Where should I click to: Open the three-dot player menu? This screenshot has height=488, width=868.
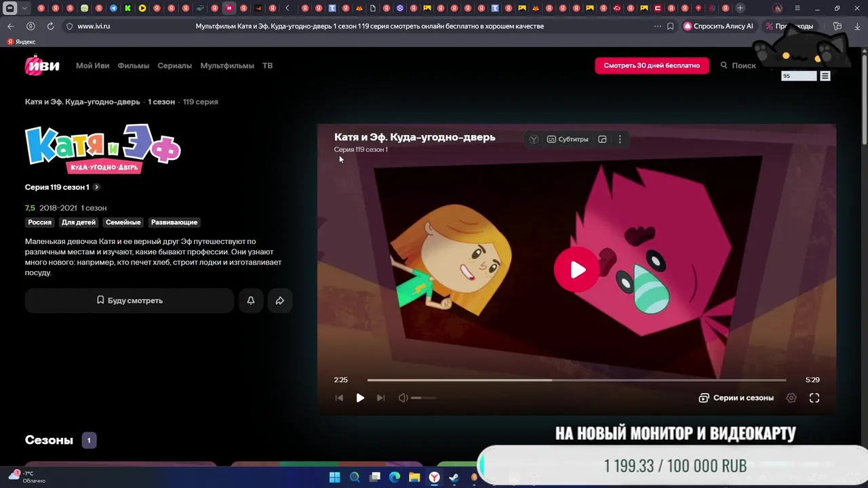point(620,139)
